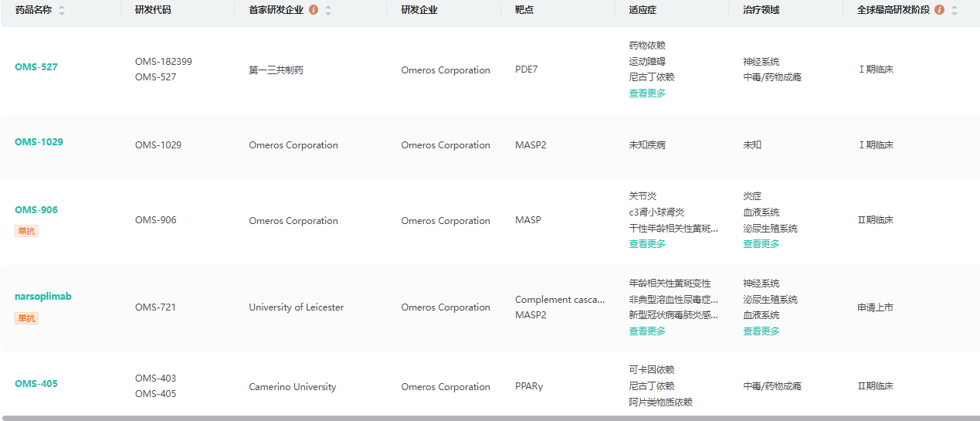Expand 查看更多 in narsoplimab's 治疗领域 list

[761, 331]
